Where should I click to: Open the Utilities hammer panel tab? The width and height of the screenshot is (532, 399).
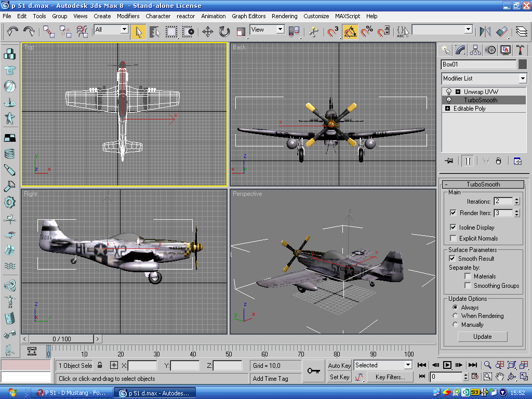(x=520, y=50)
